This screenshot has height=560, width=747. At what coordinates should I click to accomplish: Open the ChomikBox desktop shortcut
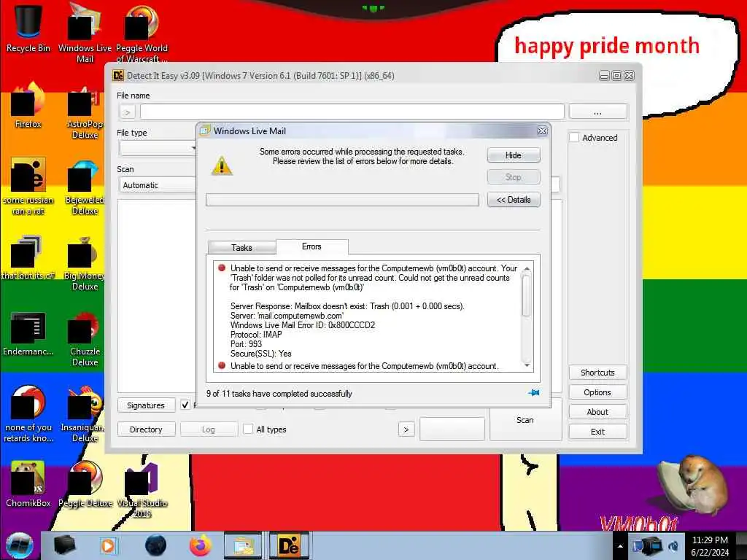pyautogui.click(x=28, y=483)
